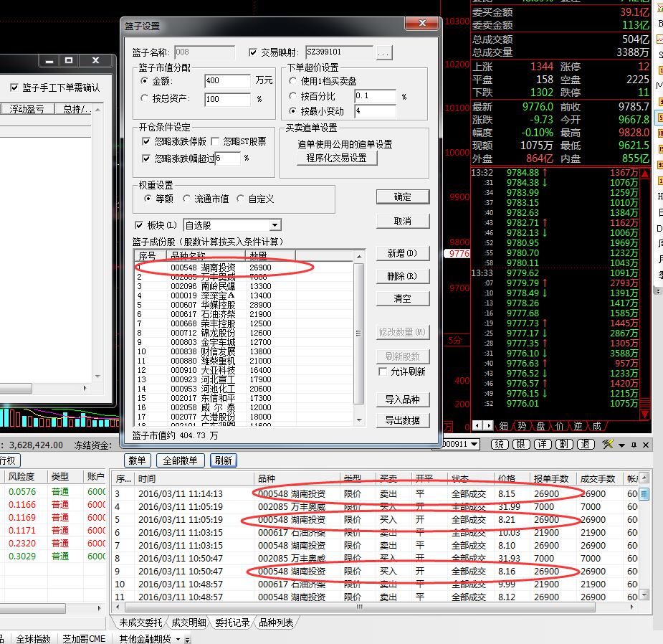
Task: Open the trading panel options arrow
Action: pyautogui.click(x=621, y=445)
